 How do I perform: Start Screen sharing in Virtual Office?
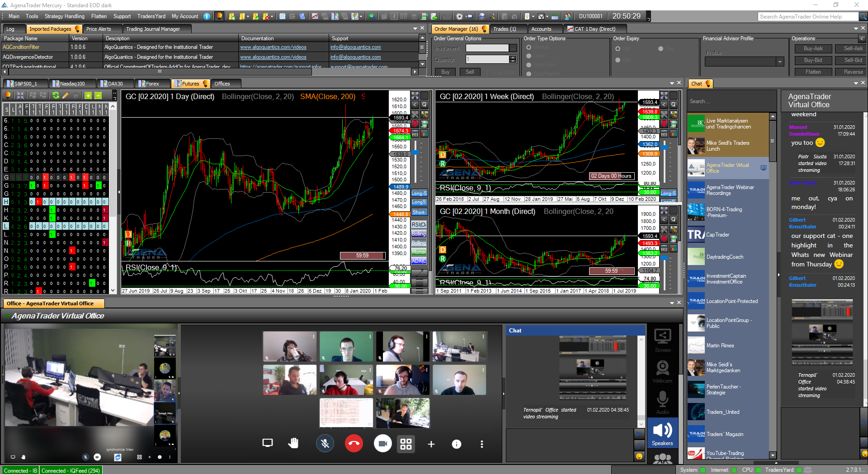[662, 340]
